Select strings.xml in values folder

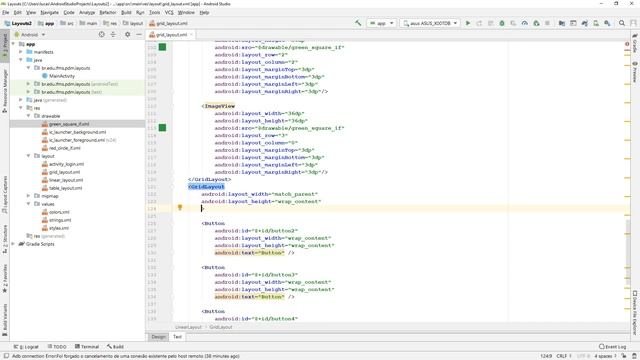pos(59,220)
